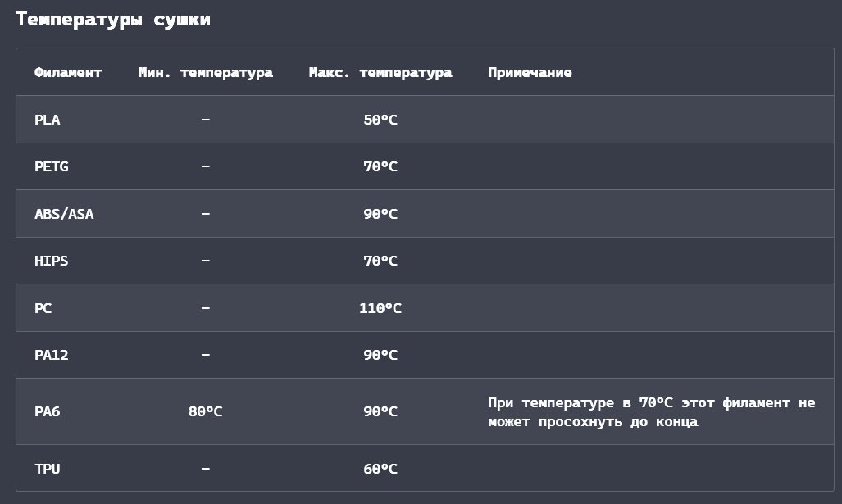This screenshot has height=504, width=842.
Task: Click the 'Температуры сушки' heading
Action: click(x=113, y=20)
